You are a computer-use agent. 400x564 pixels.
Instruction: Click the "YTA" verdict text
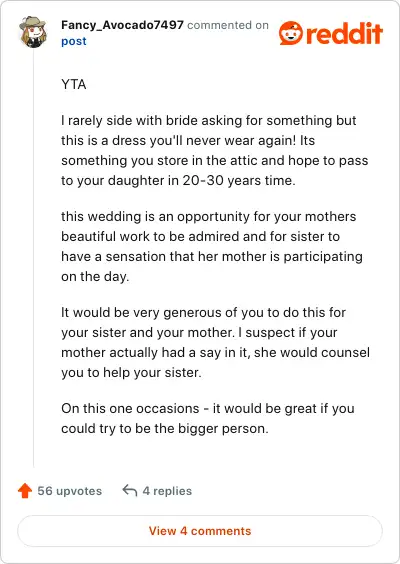pyautogui.click(x=74, y=85)
